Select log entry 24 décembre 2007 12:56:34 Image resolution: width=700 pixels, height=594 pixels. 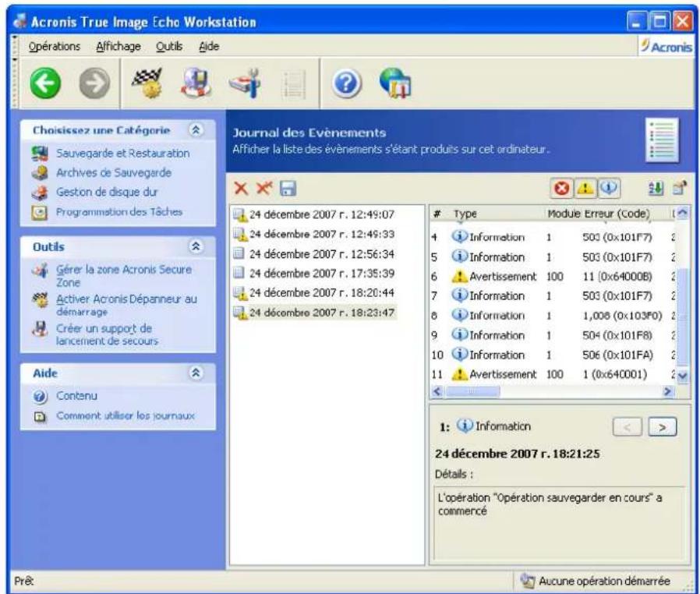314,254
